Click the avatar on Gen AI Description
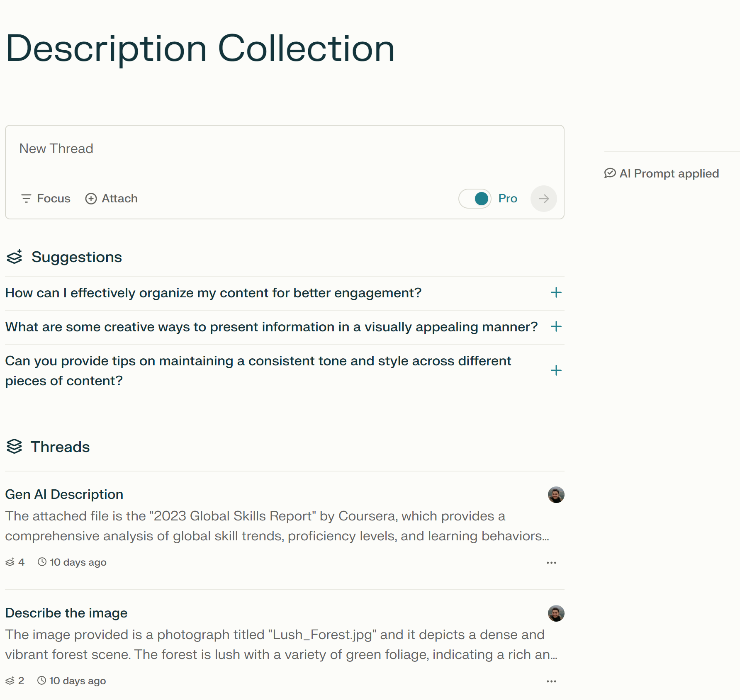 556,495
